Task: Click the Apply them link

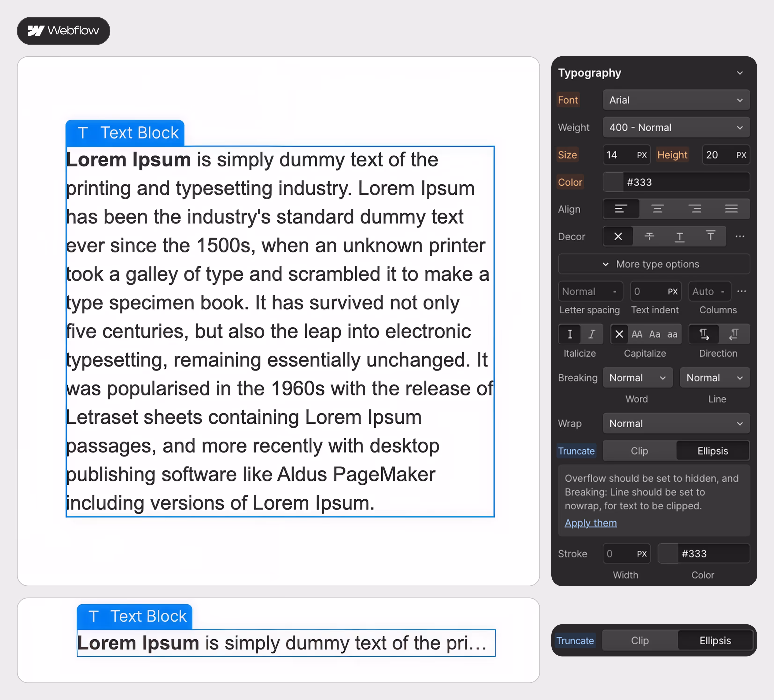Action: click(590, 523)
